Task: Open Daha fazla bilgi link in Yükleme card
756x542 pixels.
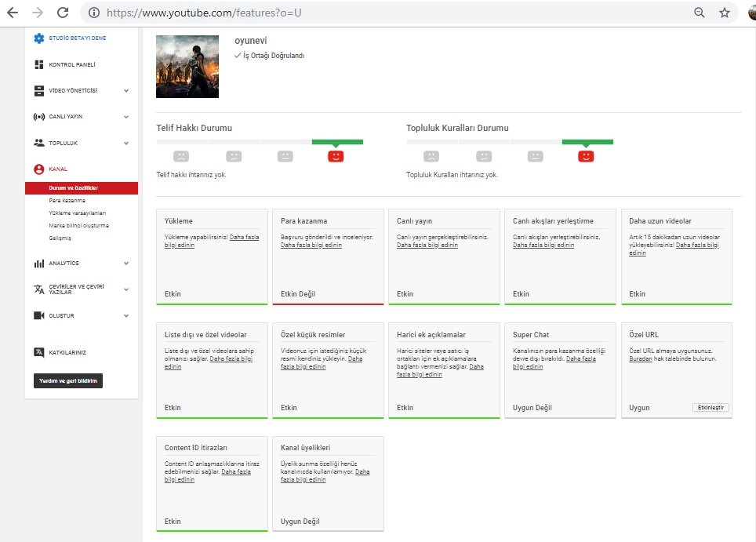Action: pos(244,237)
